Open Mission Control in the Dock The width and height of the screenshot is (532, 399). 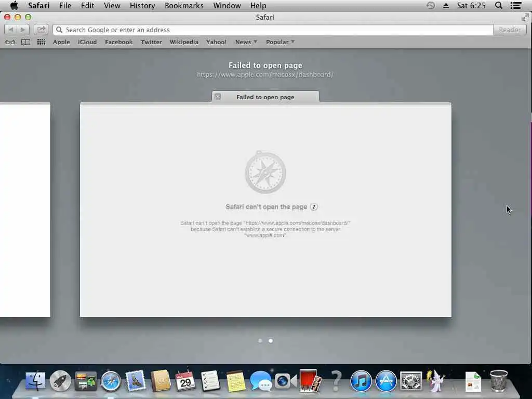pos(86,381)
